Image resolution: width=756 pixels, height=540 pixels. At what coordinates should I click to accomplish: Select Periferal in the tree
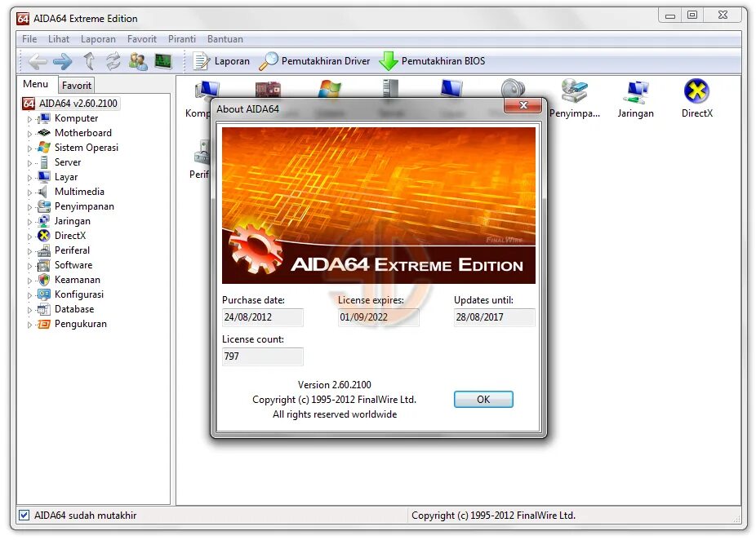72,250
